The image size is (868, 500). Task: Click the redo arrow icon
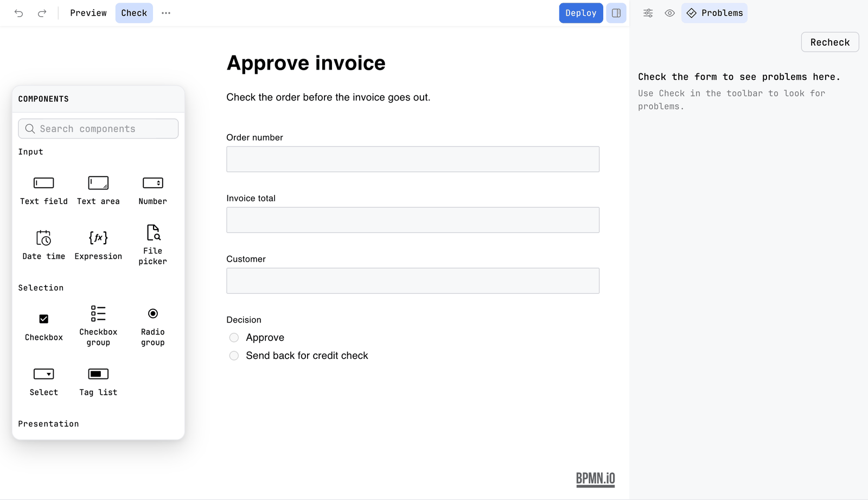42,13
